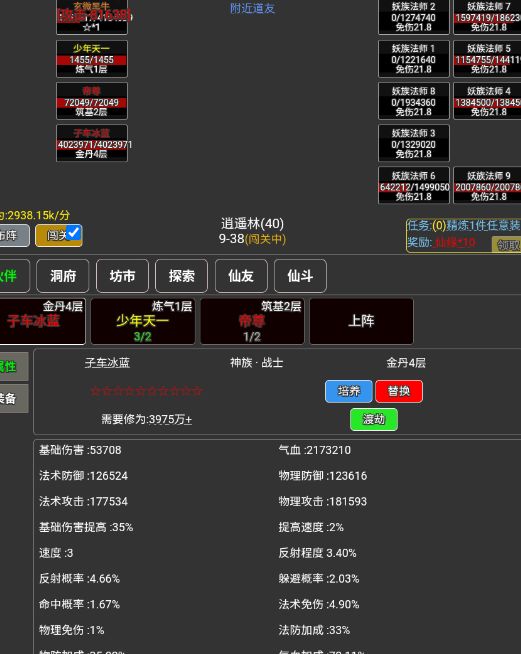Click the blue 培养 button

[349, 391]
